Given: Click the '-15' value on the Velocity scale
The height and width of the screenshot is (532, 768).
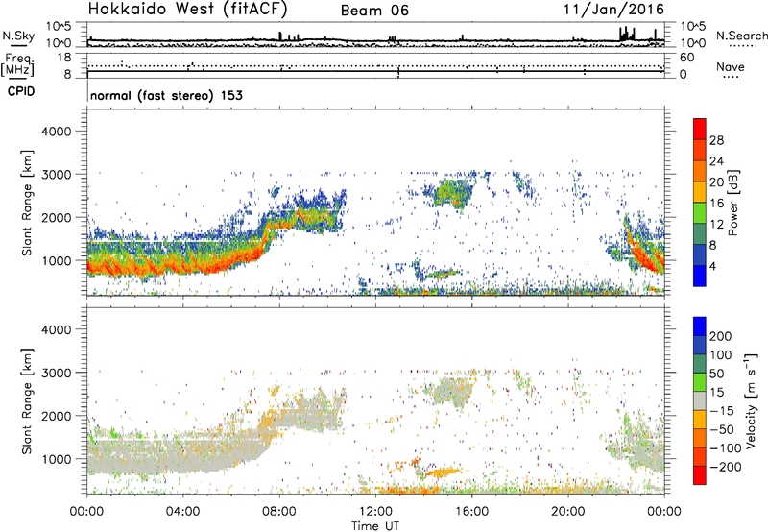Looking at the screenshot, I should [x=722, y=410].
